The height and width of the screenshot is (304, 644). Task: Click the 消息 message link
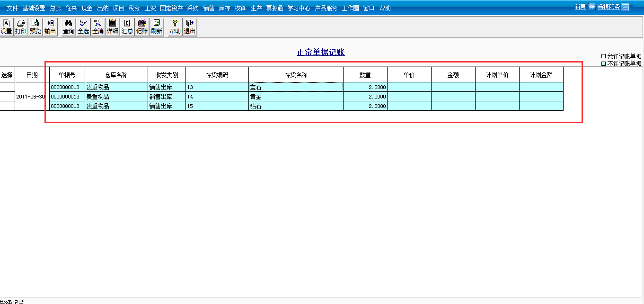tap(580, 7)
